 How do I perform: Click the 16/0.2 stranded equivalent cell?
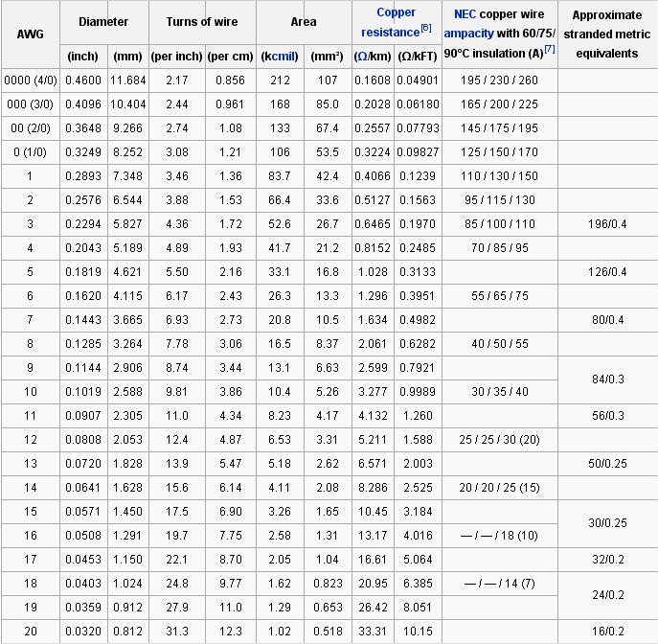click(607, 631)
